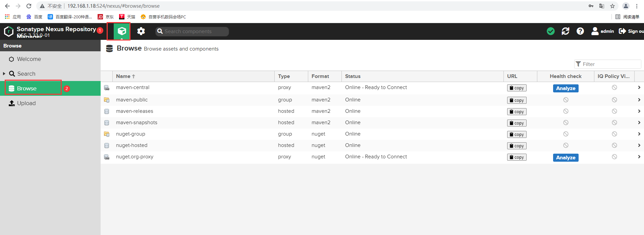
Task: Click IQ policy icon for nuget-hosted
Action: (614, 145)
